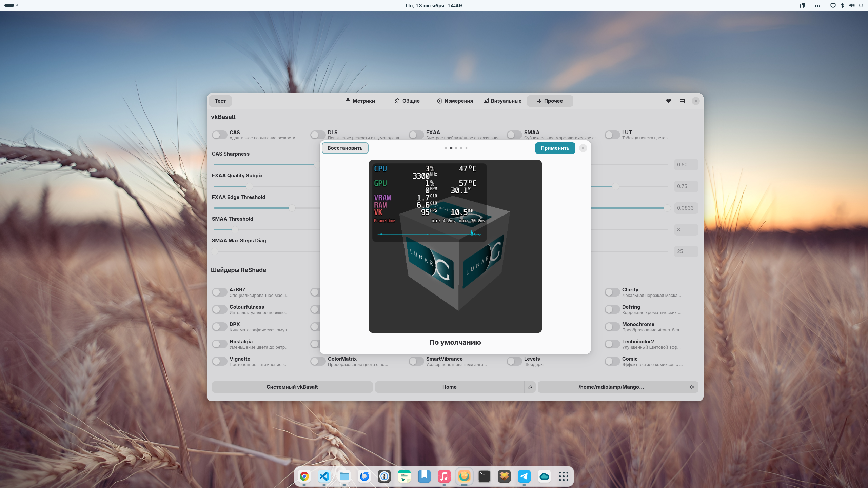Open Telegram from the dock

(x=524, y=476)
